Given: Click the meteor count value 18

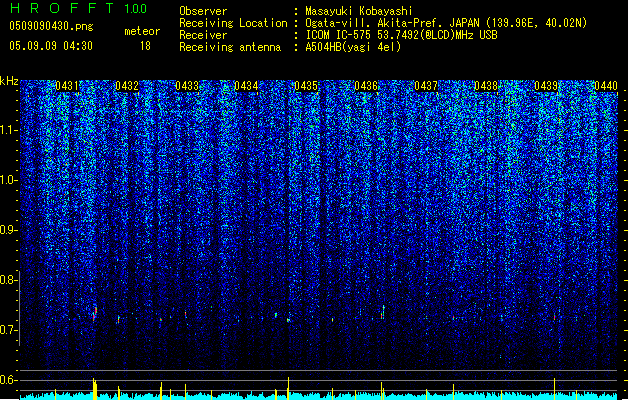Looking at the screenshot, I should 145,46.
